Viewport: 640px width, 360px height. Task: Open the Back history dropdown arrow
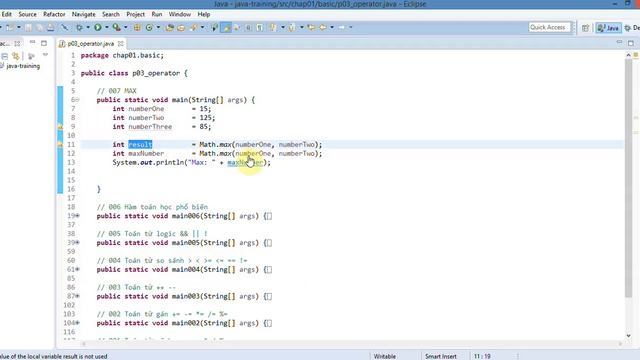(x=332, y=27)
